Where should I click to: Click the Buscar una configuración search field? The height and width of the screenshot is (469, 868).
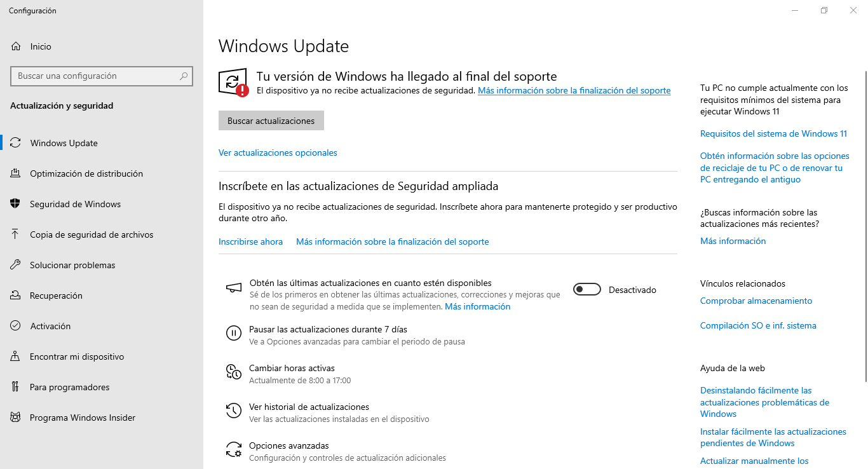pyautogui.click(x=102, y=76)
